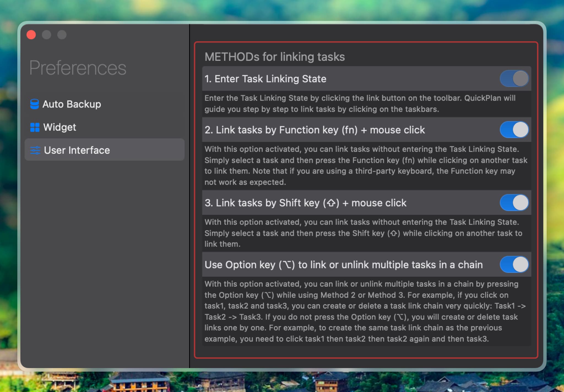Image resolution: width=564 pixels, height=392 pixels.
Task: Select the User Interface sidebar item
Action: click(77, 150)
